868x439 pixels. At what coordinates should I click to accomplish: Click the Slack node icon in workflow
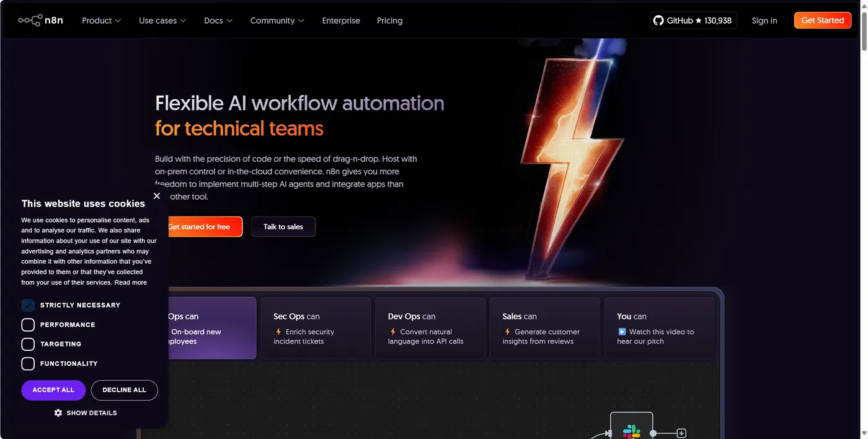[x=631, y=430]
